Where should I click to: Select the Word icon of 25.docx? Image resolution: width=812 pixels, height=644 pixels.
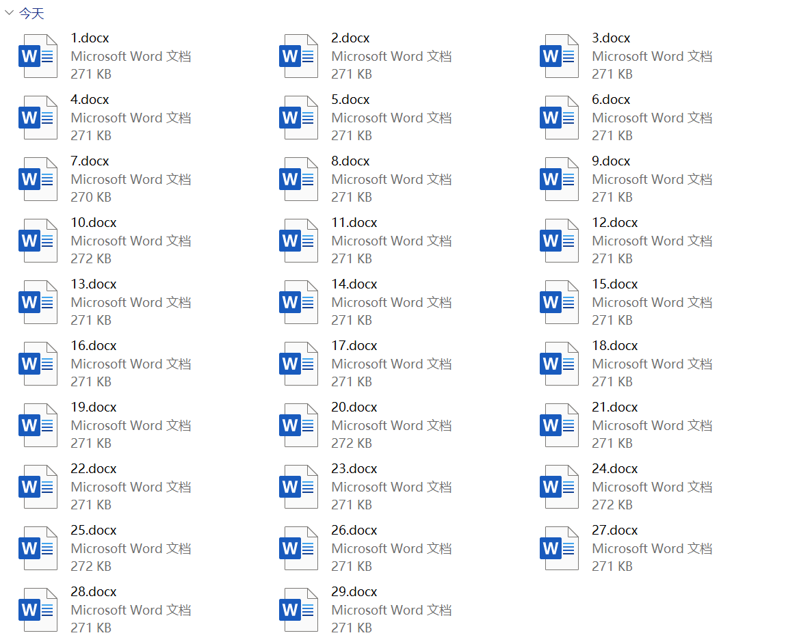point(38,549)
